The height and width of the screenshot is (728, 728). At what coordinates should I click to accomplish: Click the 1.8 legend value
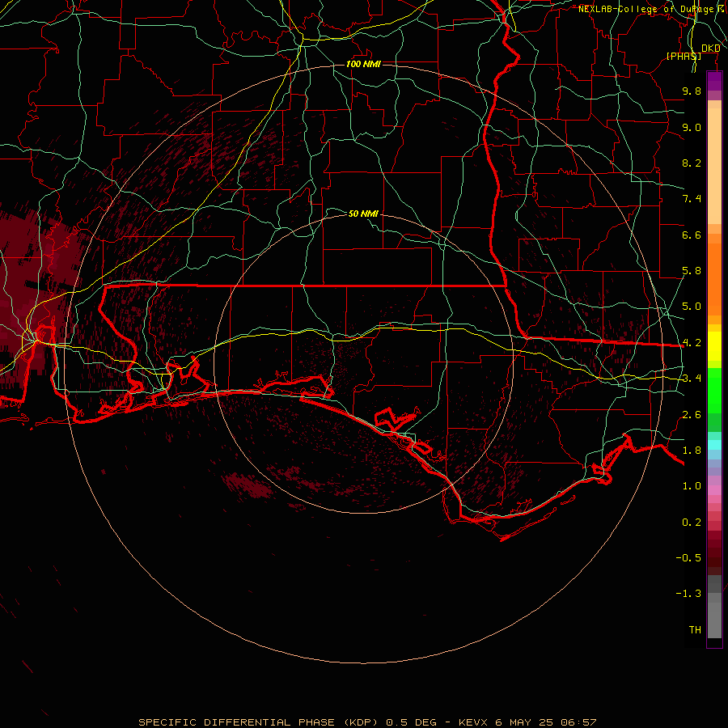click(x=692, y=451)
